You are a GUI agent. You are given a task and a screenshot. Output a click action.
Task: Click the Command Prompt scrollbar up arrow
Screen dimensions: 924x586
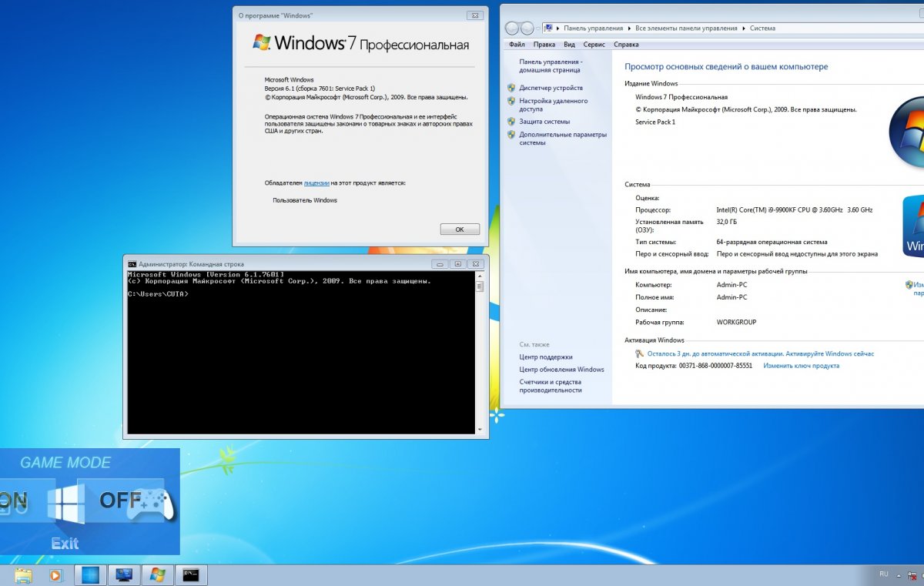(x=480, y=276)
